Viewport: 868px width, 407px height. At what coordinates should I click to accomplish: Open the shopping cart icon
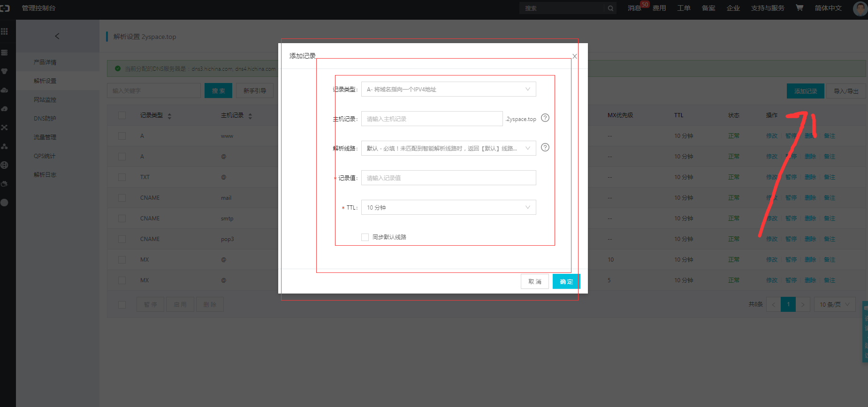tap(799, 8)
